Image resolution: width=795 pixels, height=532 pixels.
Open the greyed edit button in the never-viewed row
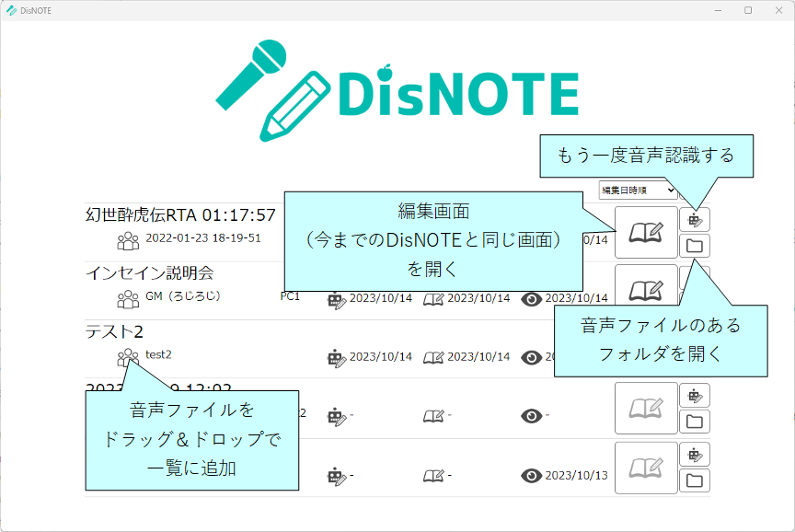(x=646, y=409)
